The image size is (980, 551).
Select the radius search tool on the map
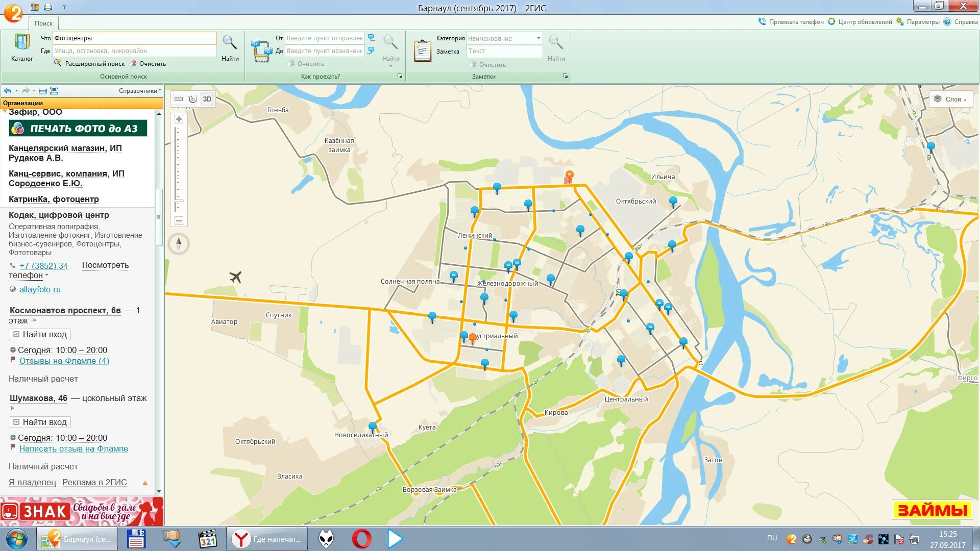[x=192, y=99]
